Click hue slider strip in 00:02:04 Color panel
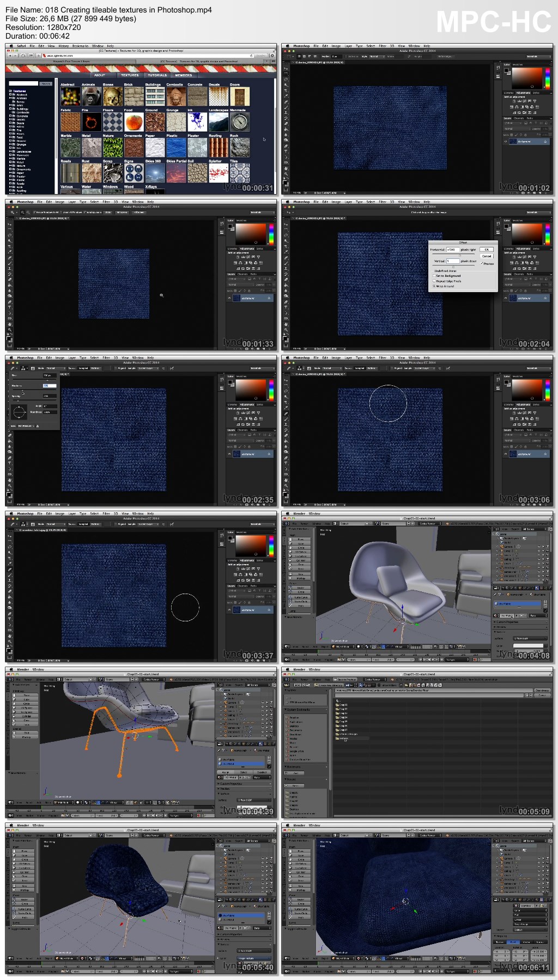The image size is (558, 980). [x=548, y=234]
